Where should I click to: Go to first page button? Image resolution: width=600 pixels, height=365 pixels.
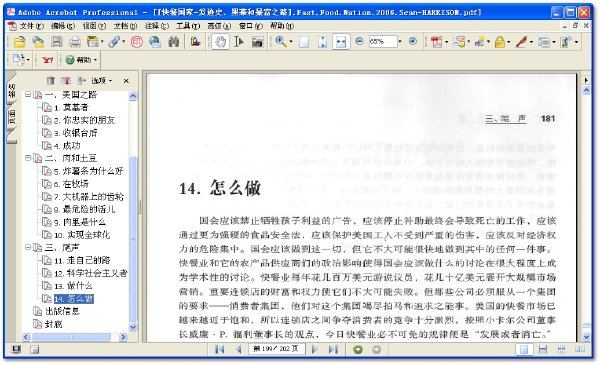219,349
